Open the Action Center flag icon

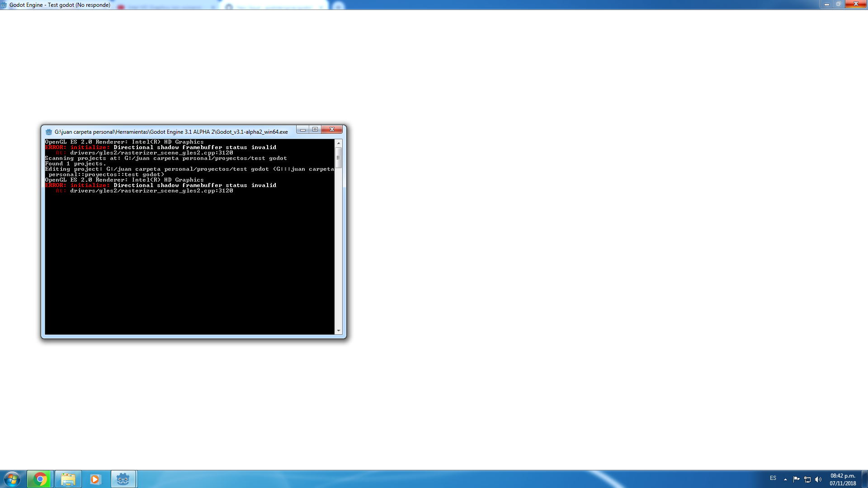796,479
